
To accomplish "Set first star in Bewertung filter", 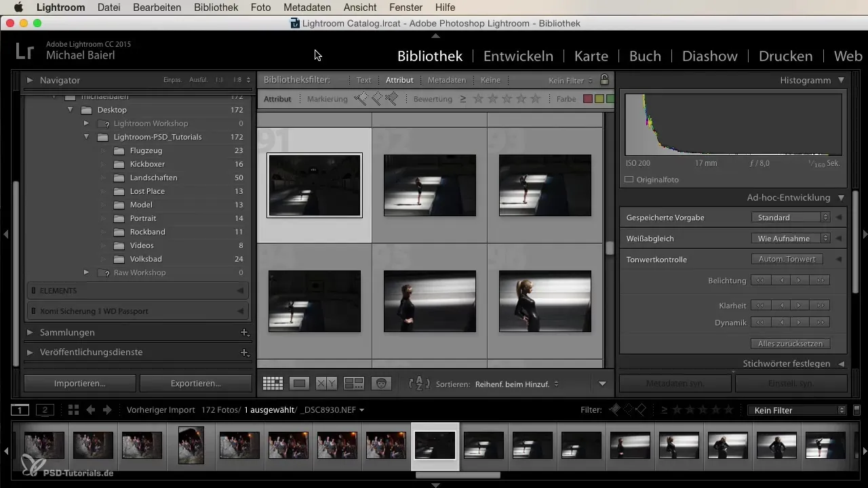I will (478, 99).
